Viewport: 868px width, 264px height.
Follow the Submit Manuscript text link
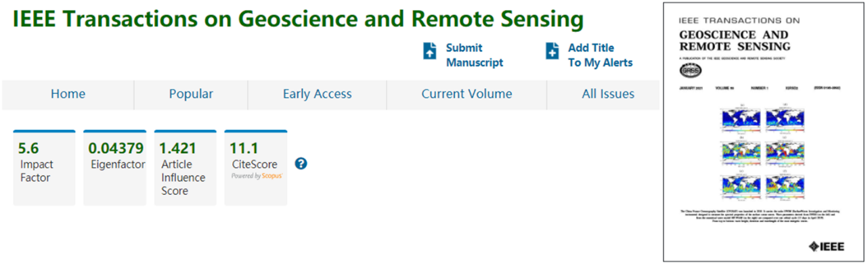[x=475, y=56]
